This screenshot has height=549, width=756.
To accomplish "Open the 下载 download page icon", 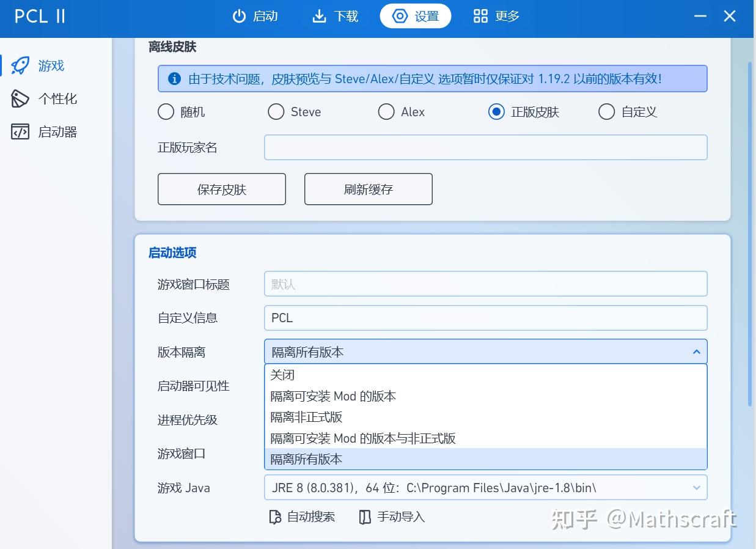I will pyautogui.click(x=320, y=17).
